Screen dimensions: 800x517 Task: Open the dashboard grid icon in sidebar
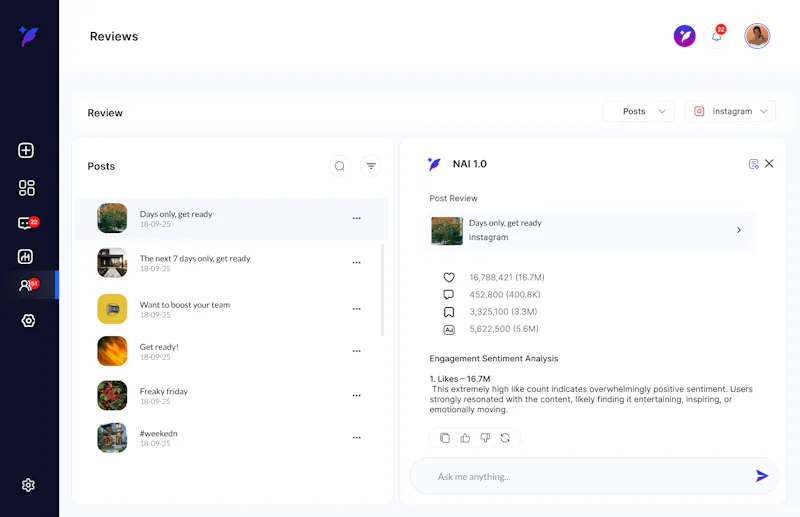(27, 188)
